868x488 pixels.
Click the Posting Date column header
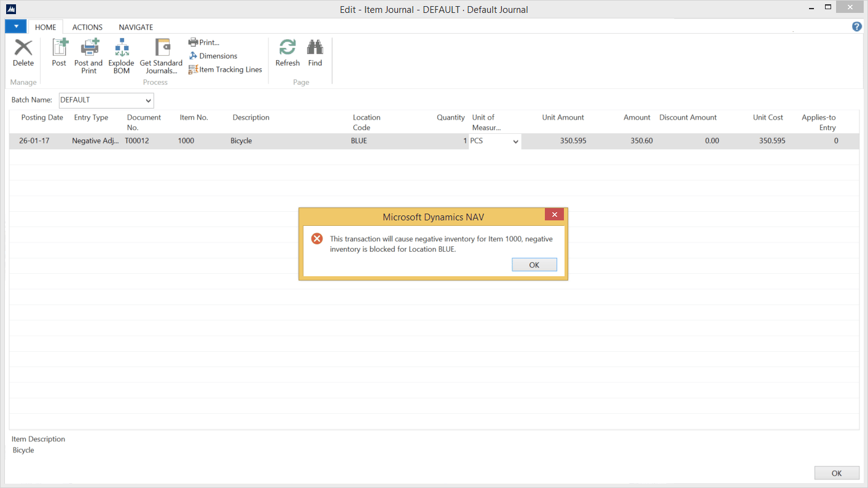42,117
